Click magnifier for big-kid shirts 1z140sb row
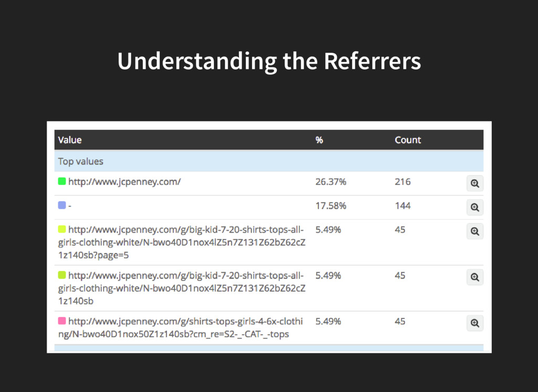The height and width of the screenshot is (392, 538). (475, 277)
